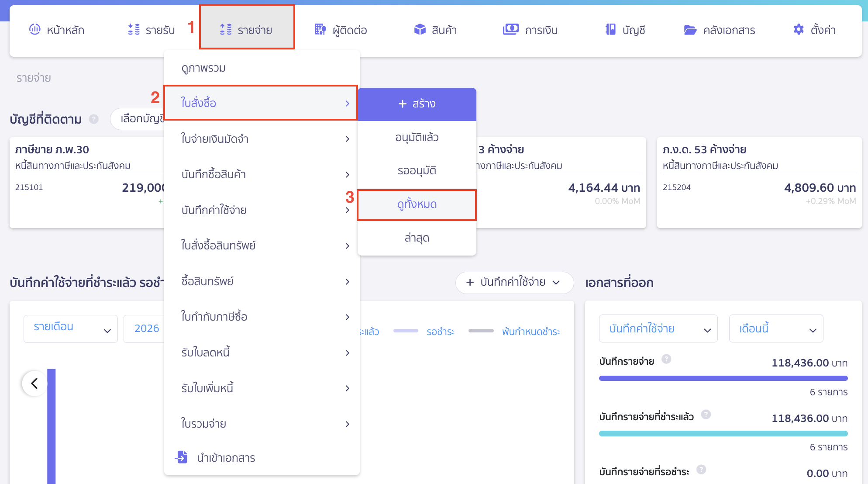The width and height of the screenshot is (868, 484).
Task: Click the สร้าง create button
Action: coord(417,104)
